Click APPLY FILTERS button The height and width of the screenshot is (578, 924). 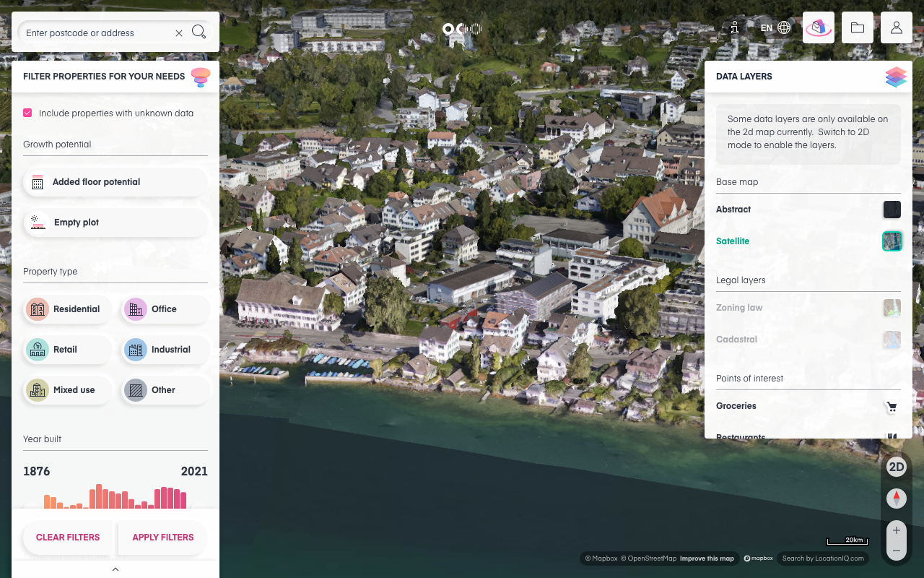163,538
